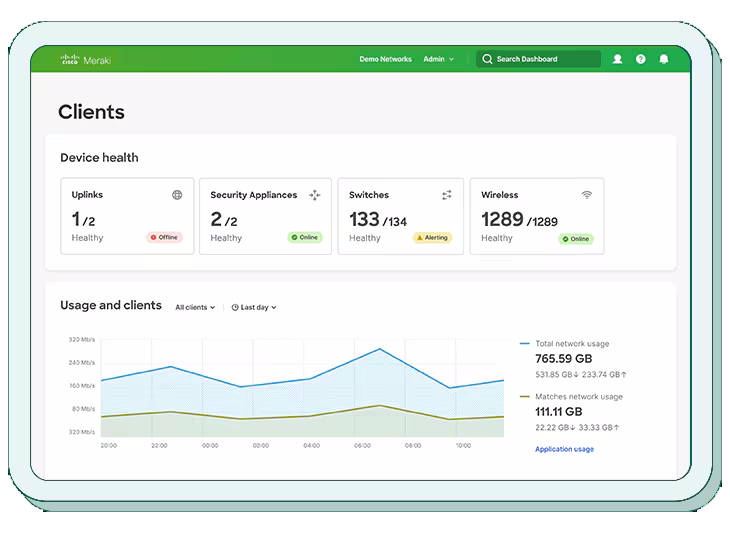Click the Uplinks globe icon
Screen dimensions: 730x536
[x=177, y=195]
